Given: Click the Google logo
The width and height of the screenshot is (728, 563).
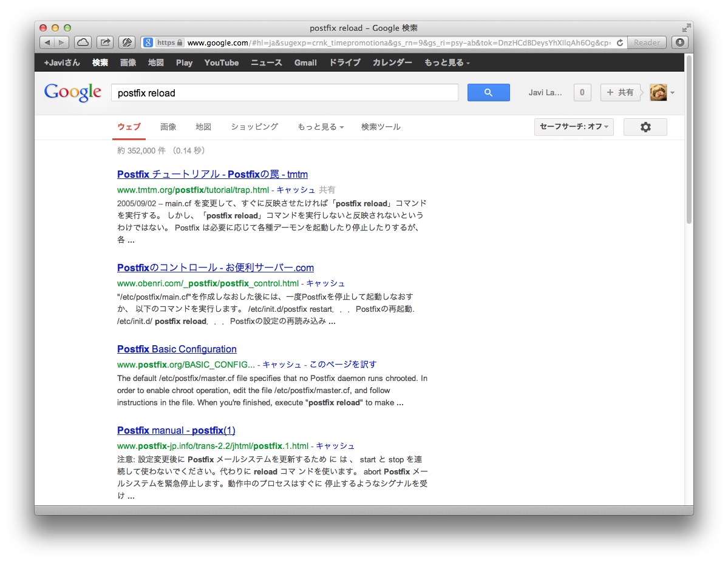Looking at the screenshot, I should 72,92.
